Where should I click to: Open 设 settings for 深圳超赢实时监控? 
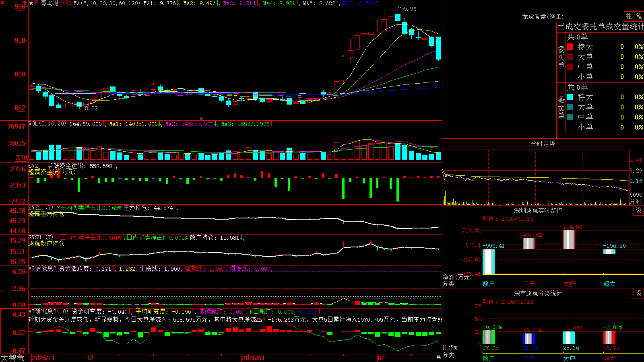[639, 210]
